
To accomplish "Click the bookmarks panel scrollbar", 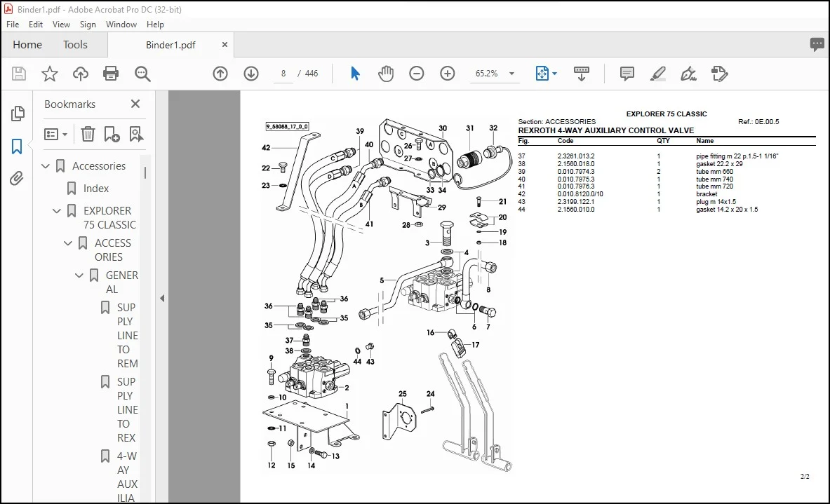I will click(145, 173).
